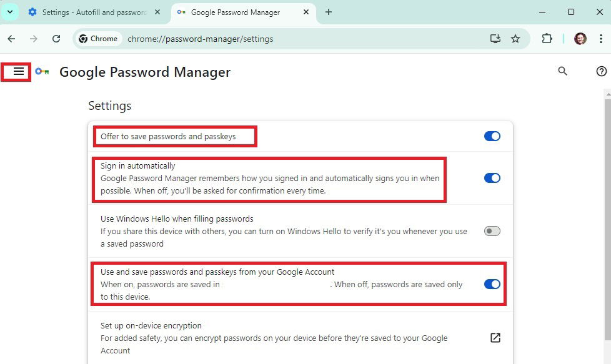Click the bookmark star in the address bar

pyautogui.click(x=516, y=38)
